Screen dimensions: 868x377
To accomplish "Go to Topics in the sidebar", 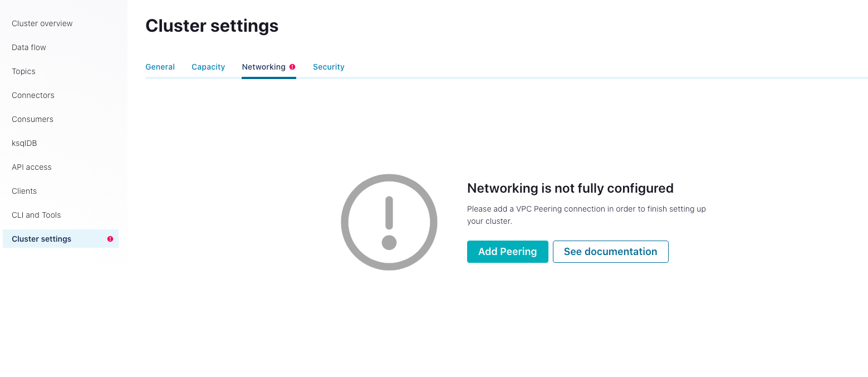I will (x=23, y=71).
